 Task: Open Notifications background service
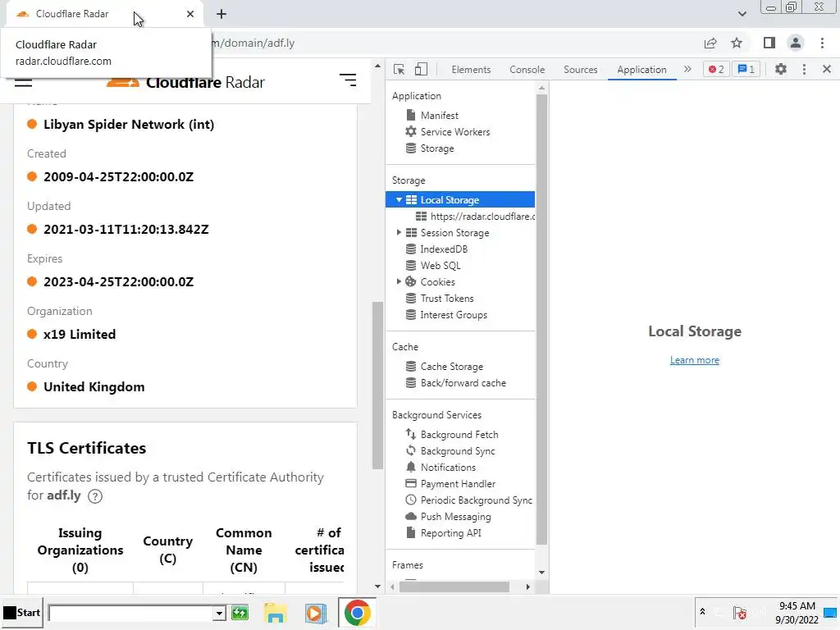[448, 468]
